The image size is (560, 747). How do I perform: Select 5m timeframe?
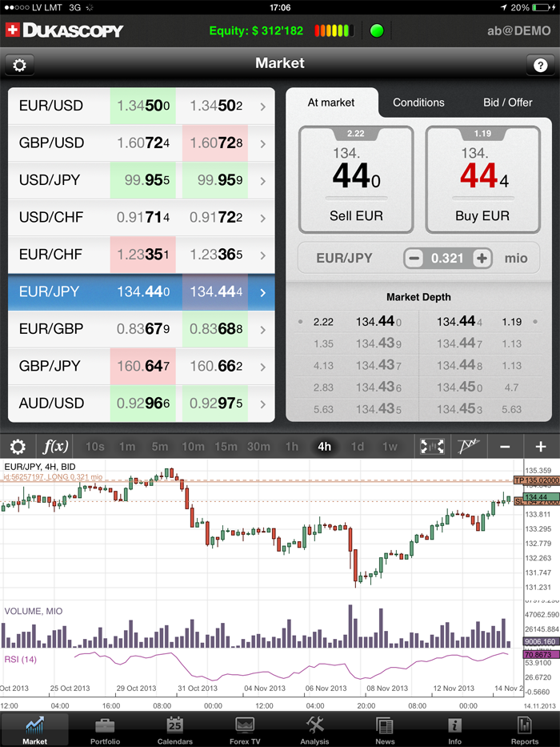(159, 447)
